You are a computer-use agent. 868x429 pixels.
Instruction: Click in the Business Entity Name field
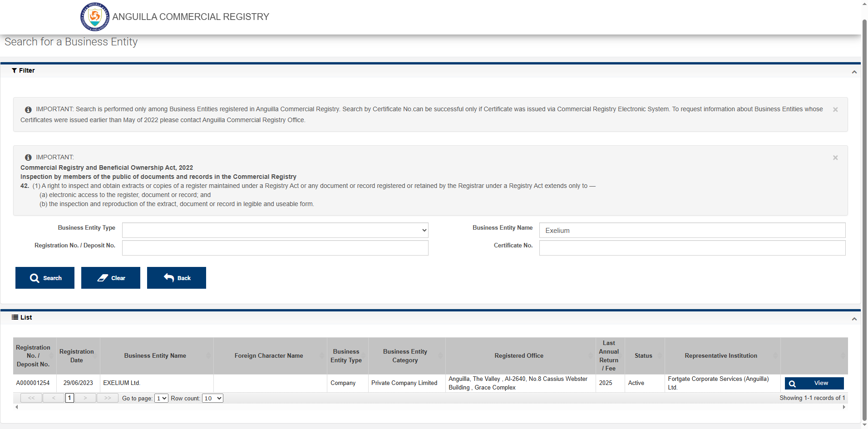692,230
